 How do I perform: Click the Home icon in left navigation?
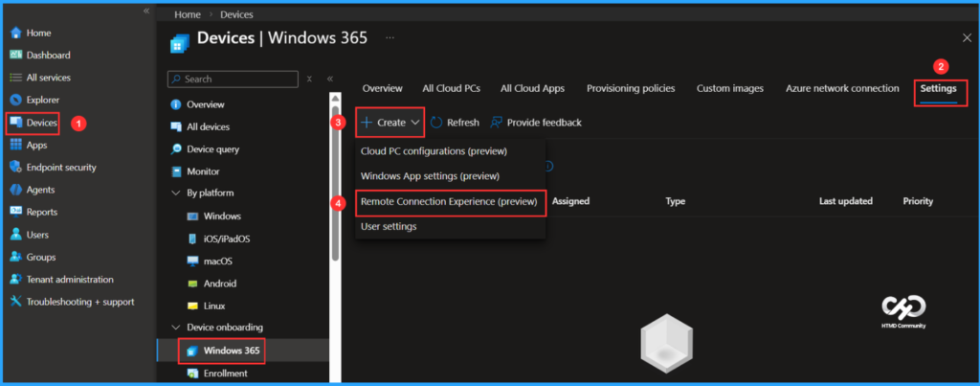16,34
